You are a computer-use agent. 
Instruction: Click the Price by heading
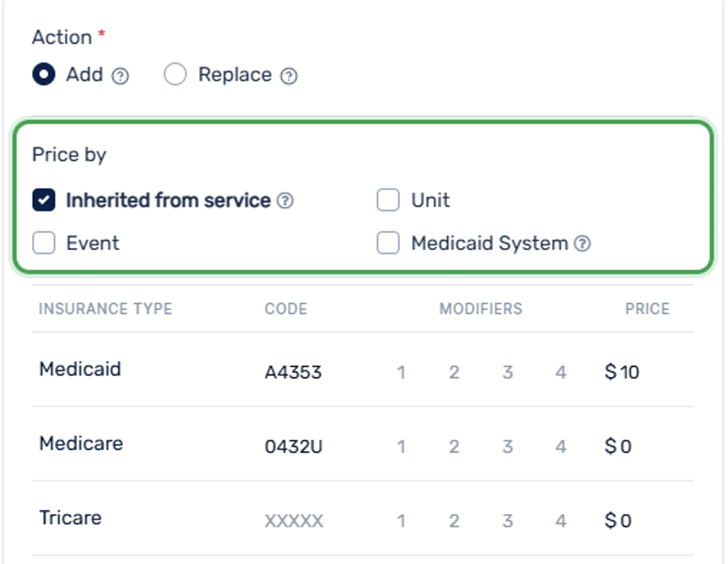(x=69, y=155)
